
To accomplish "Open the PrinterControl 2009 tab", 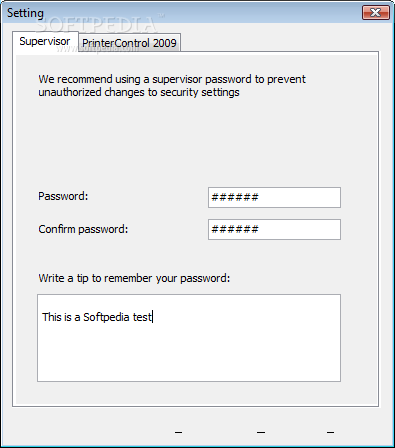I will pyautogui.click(x=129, y=43).
